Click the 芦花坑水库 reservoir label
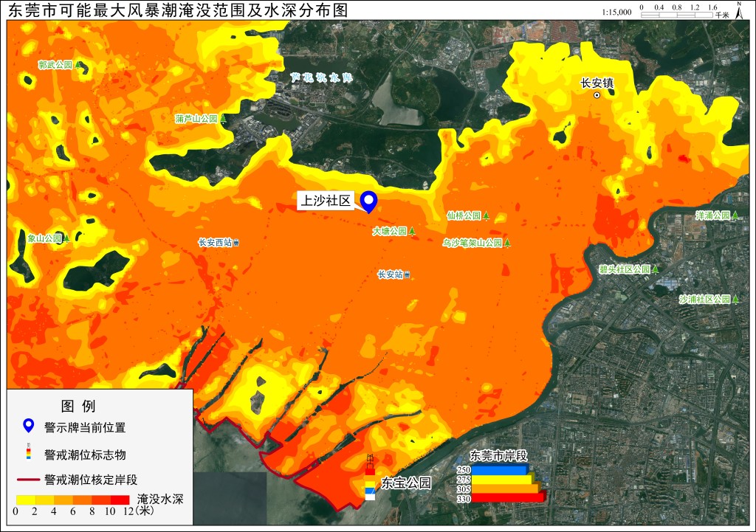 (x=322, y=77)
